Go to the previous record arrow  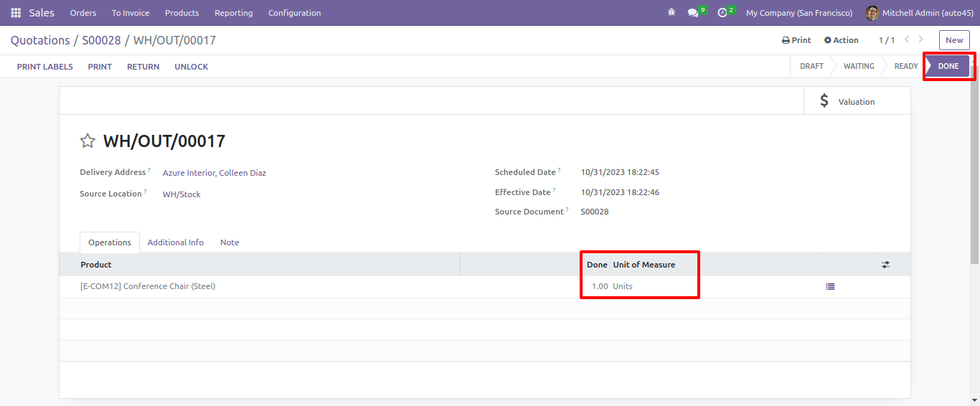click(x=907, y=40)
